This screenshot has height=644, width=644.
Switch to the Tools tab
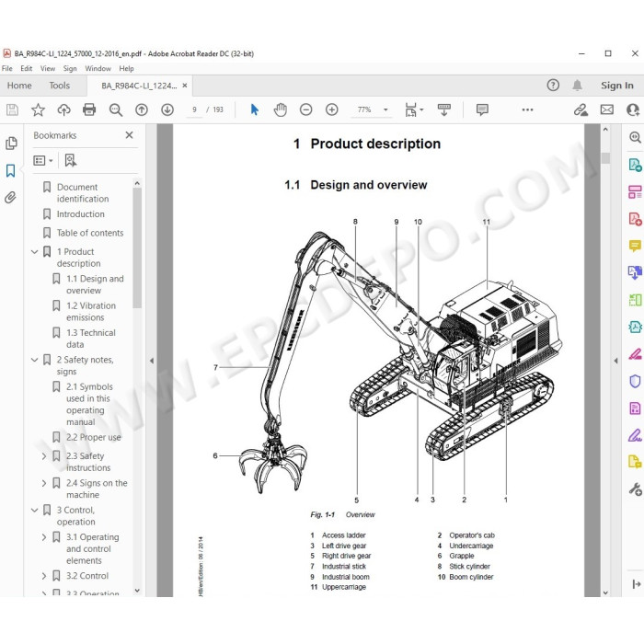tap(60, 86)
